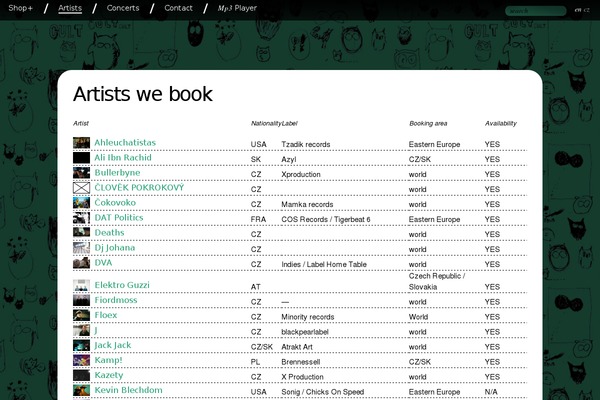Viewport: 600px width, 400px height.
Task: Switch language to 'en'
Action: pos(578,10)
